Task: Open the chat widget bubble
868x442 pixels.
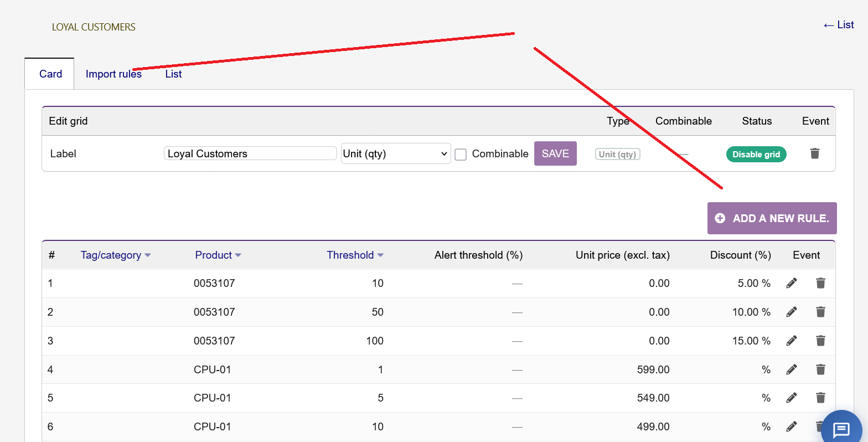Action: click(x=841, y=429)
